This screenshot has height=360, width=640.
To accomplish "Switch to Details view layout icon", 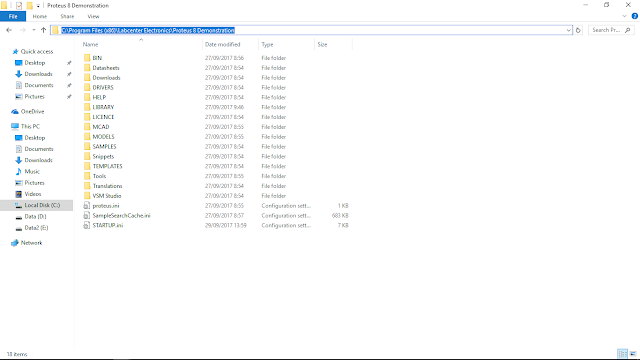I will (x=622, y=354).
